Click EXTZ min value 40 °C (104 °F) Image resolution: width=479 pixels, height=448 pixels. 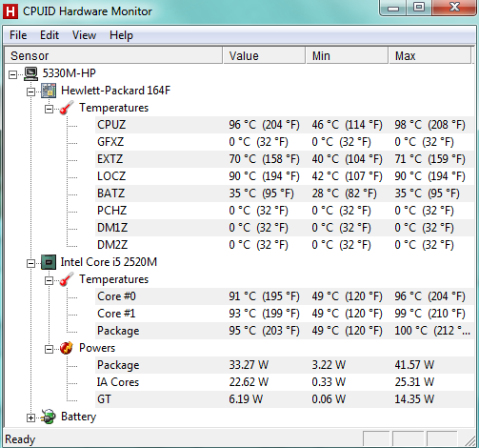[x=347, y=159]
